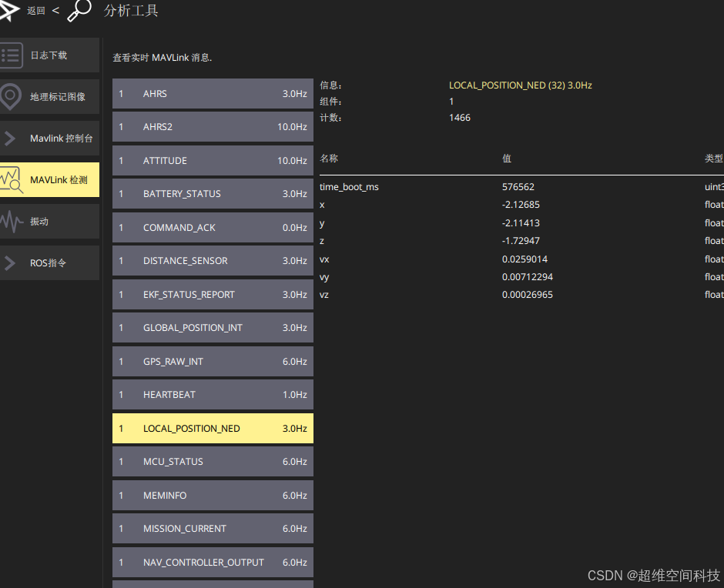The height and width of the screenshot is (588, 724).
Task: Open the ROS指令 page
Action: [x=49, y=263]
